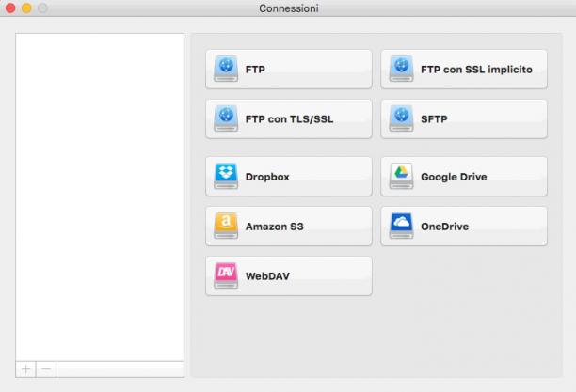Remove connection with the minus button
576x392 pixels.
click(x=46, y=368)
